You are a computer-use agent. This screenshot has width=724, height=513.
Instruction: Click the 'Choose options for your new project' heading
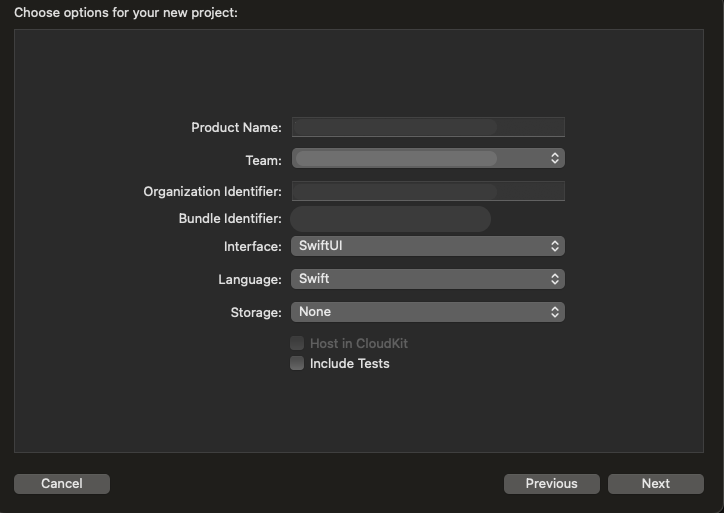[x=125, y=13]
